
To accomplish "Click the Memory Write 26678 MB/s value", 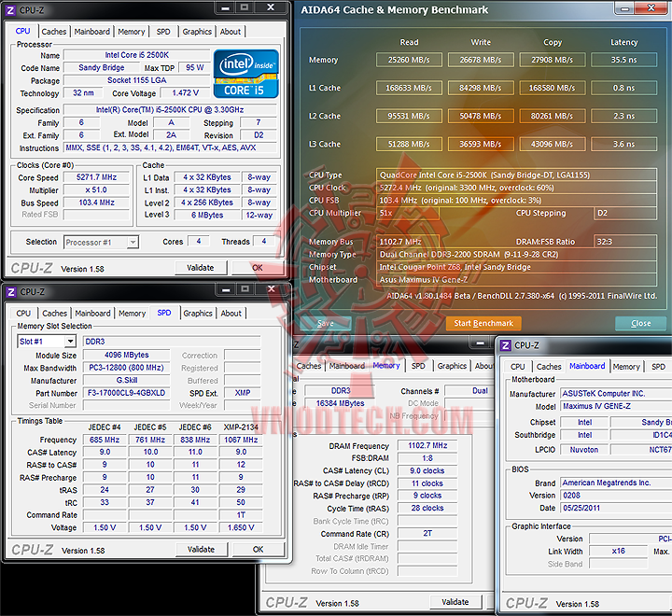I will [481, 60].
